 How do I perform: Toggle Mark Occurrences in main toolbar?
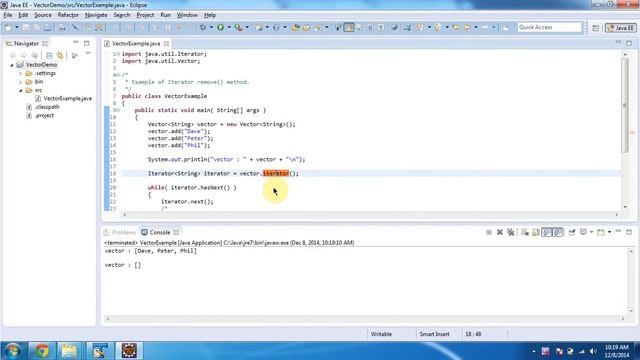349,27
